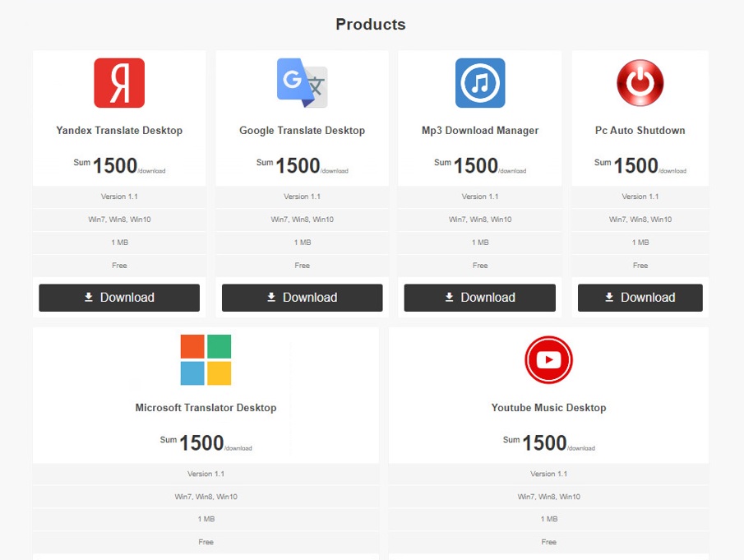744x560 pixels.
Task: Click Win7, Win8, Win10 in Yandex Translate card
Action: pos(119,220)
